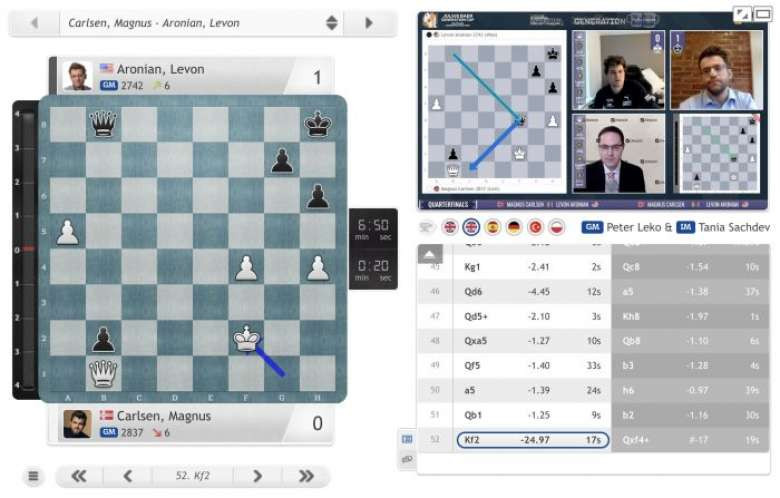
Task: Go to the previous game with left arrow
Action: click(34, 22)
